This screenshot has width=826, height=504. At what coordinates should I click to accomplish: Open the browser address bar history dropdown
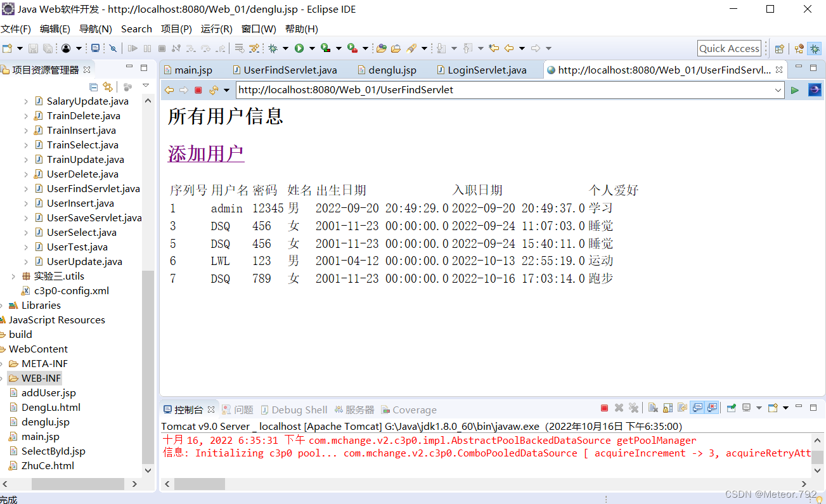[x=778, y=89]
